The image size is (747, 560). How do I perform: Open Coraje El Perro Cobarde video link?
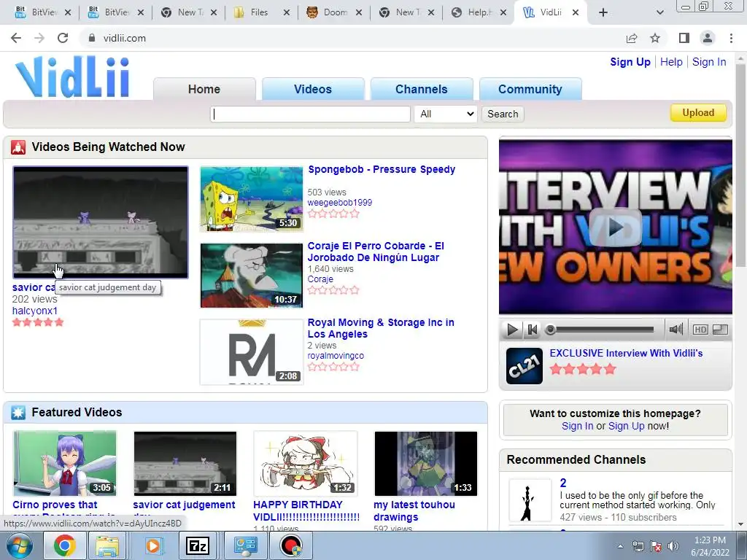click(x=376, y=252)
